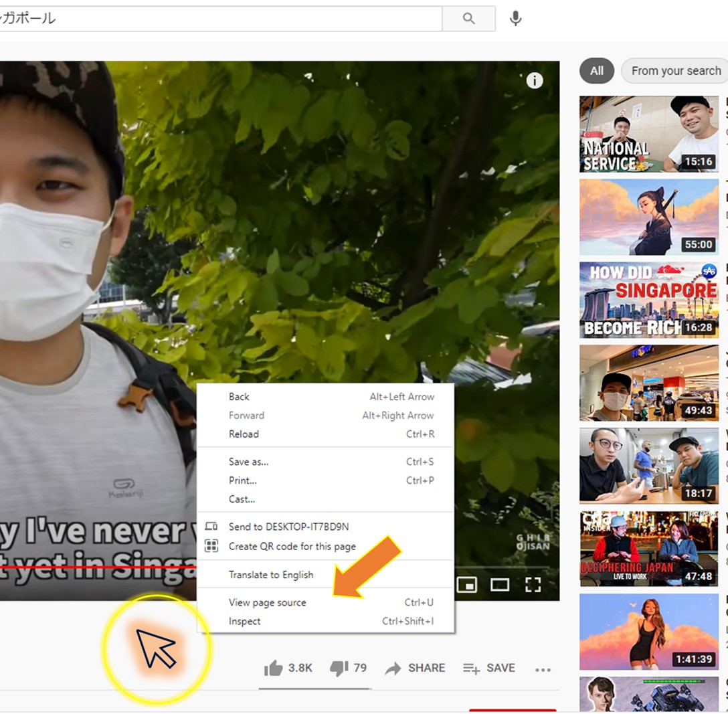Choose "View page source" from the menu
The image size is (728, 714).
point(266,602)
